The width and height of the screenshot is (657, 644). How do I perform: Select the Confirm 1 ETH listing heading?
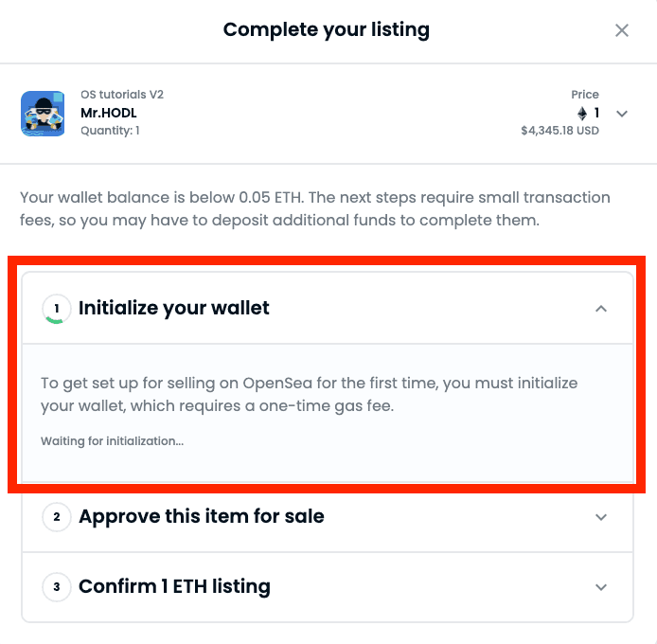tap(174, 587)
